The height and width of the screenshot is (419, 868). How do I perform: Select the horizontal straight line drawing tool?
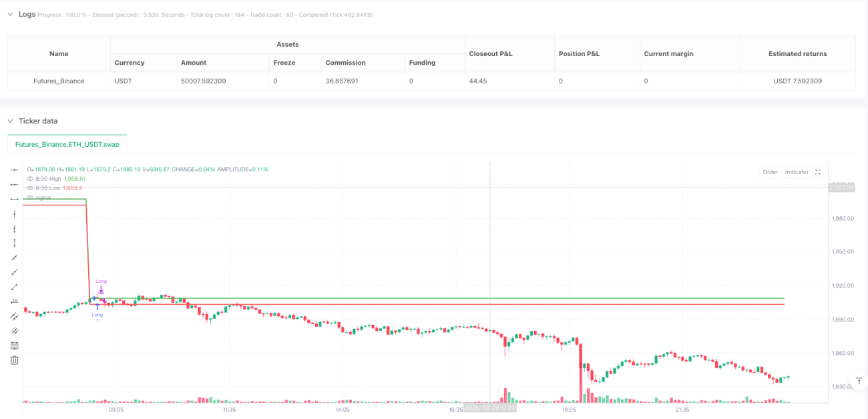coord(15,170)
